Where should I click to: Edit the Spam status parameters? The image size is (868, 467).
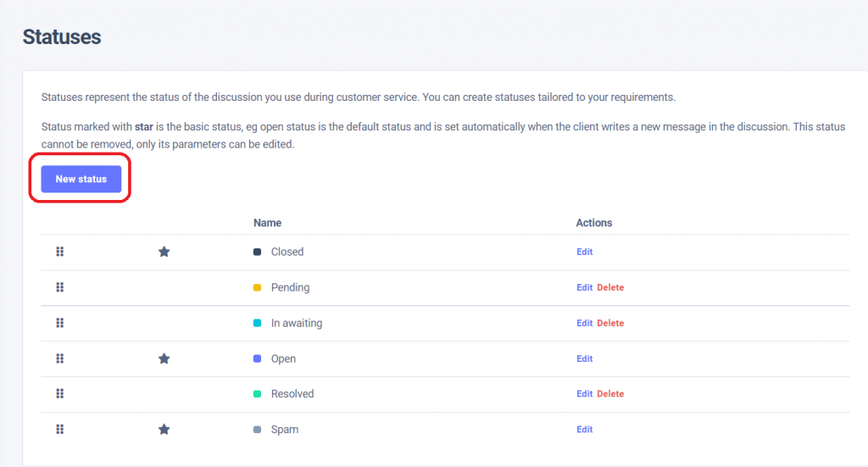click(x=585, y=430)
